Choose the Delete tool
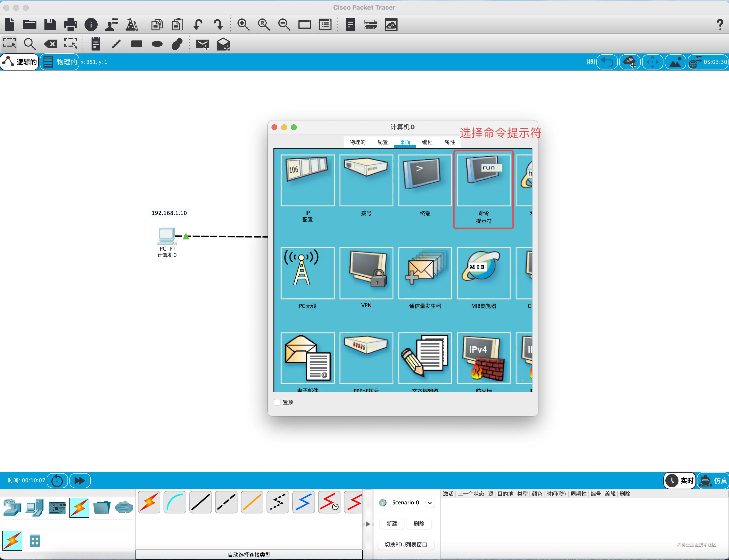 click(x=50, y=44)
